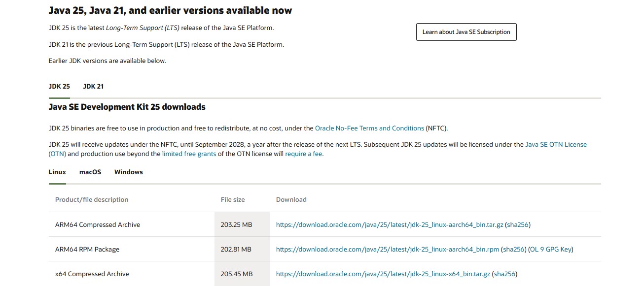This screenshot has height=286, width=644.
Task: Select the Windows platform tab
Action: (x=129, y=172)
